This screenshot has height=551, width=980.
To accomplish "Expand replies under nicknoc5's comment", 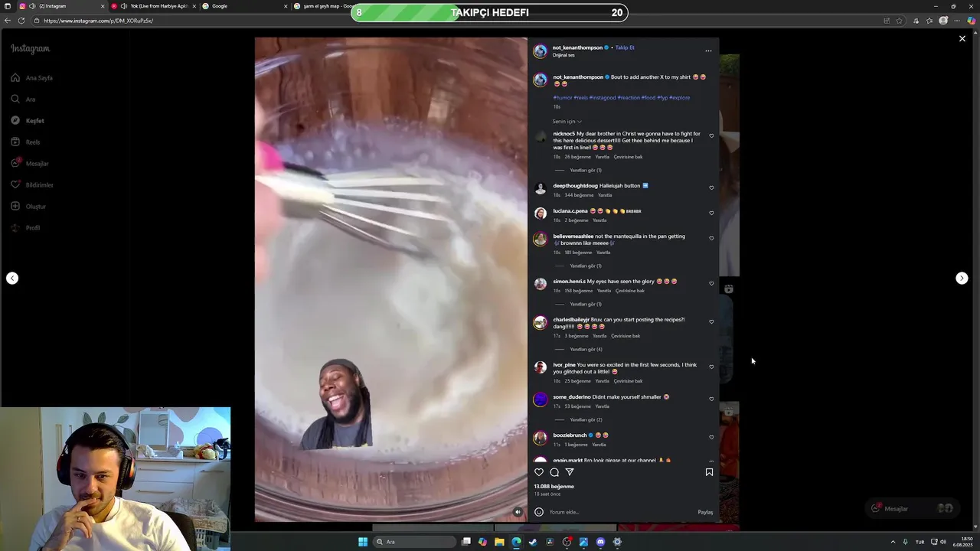I will (x=586, y=170).
